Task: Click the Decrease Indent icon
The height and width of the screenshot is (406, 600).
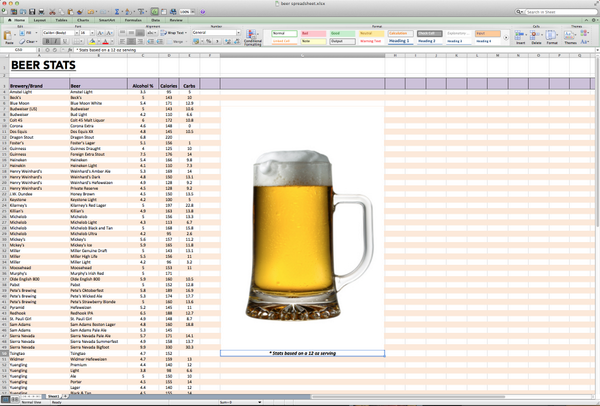Action: [x=151, y=41]
